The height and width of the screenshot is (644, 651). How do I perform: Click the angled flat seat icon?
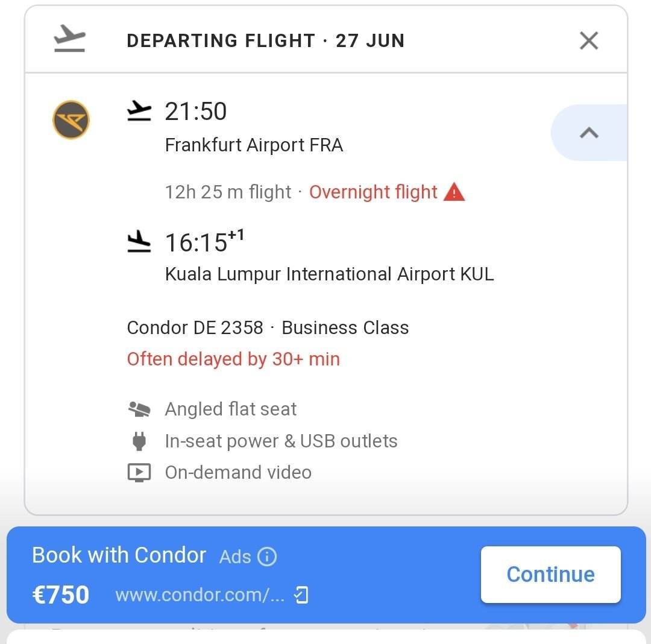click(x=139, y=409)
